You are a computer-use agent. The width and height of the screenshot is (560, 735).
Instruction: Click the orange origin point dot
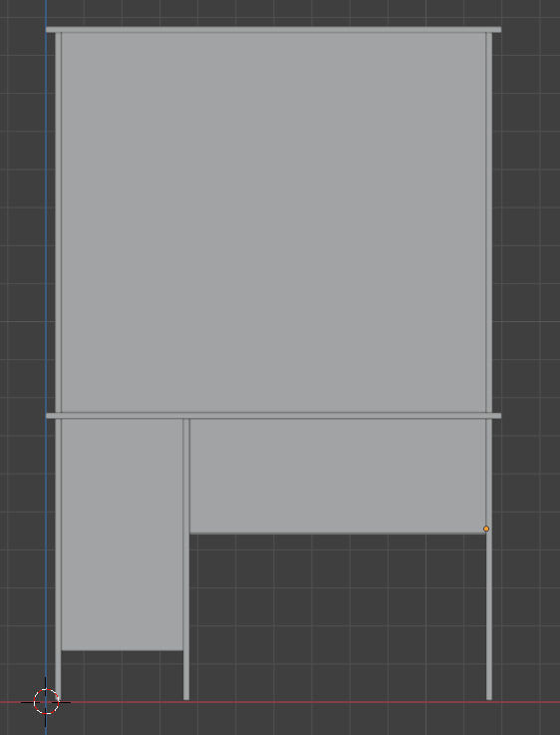pyautogui.click(x=486, y=529)
